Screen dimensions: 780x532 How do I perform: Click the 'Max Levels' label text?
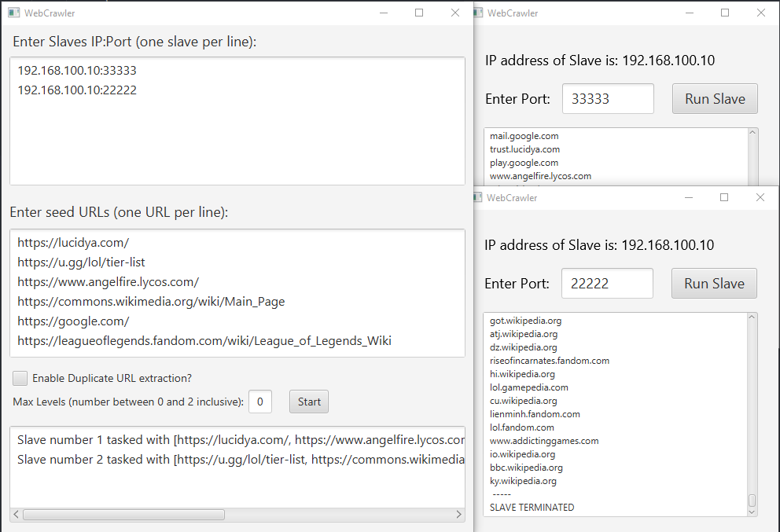[x=128, y=402]
